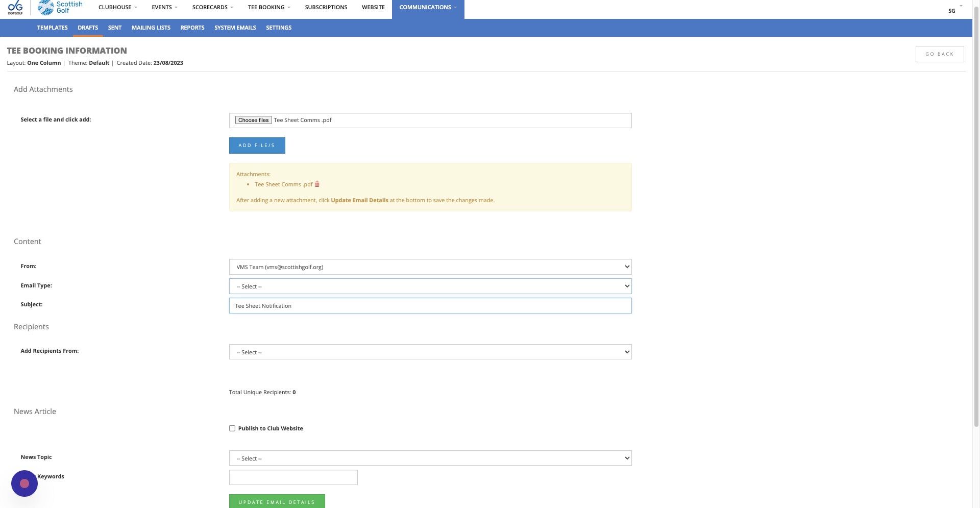Expand the Clubhouse menu
Viewport: 980px width, 508px height.
117,7
